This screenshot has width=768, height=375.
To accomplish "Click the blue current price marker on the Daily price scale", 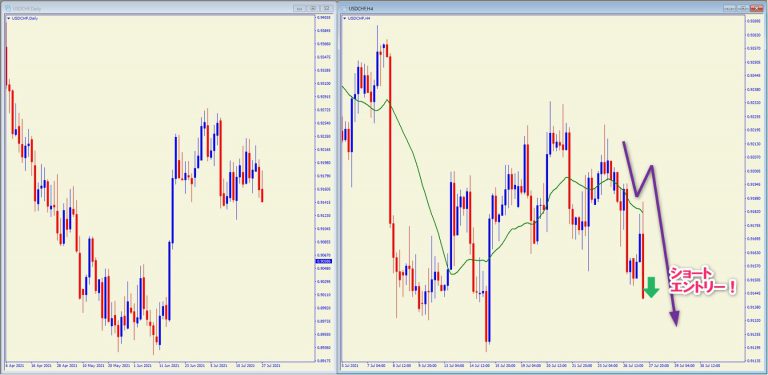I will (323, 261).
